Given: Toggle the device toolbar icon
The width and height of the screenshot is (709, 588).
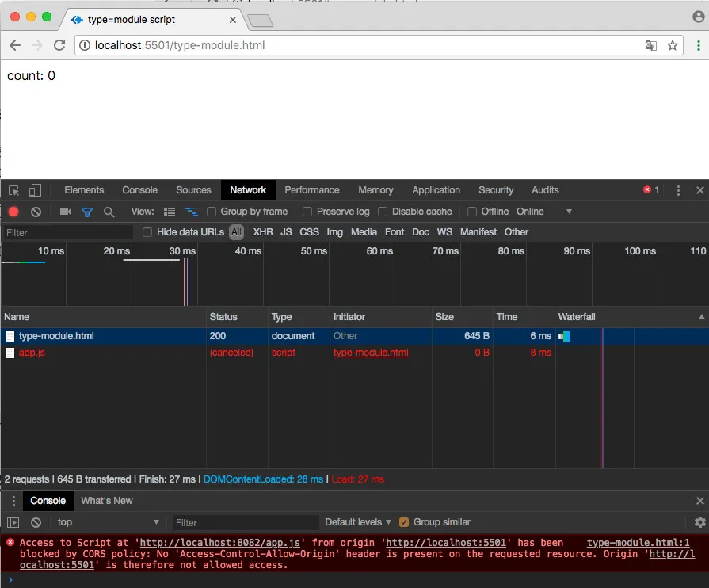Looking at the screenshot, I should pyautogui.click(x=35, y=190).
